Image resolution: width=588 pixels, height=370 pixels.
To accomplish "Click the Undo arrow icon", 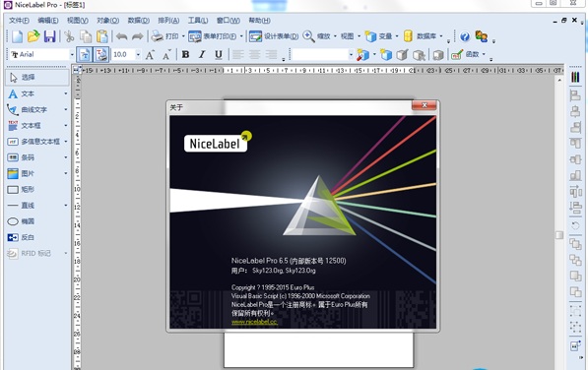I will click(x=121, y=36).
